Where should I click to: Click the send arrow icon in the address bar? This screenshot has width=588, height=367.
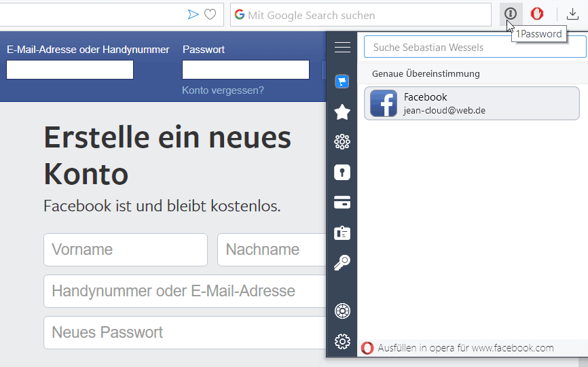click(193, 15)
